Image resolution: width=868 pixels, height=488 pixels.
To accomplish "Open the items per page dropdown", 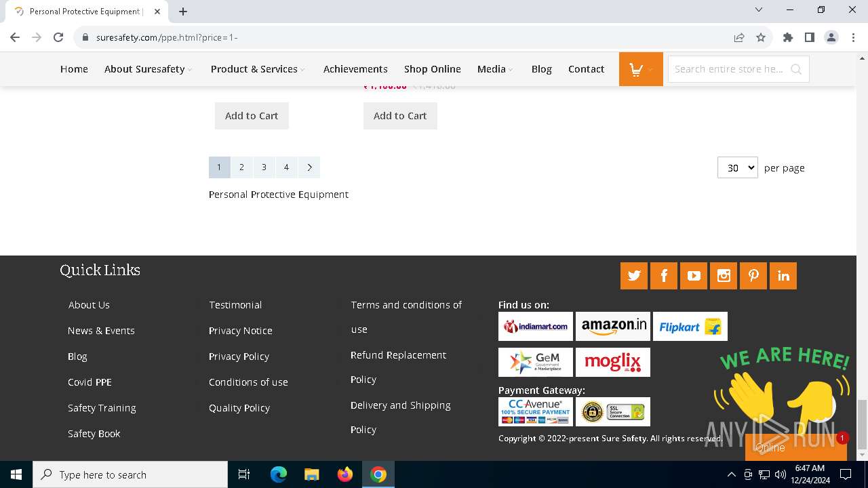I will 738,167.
